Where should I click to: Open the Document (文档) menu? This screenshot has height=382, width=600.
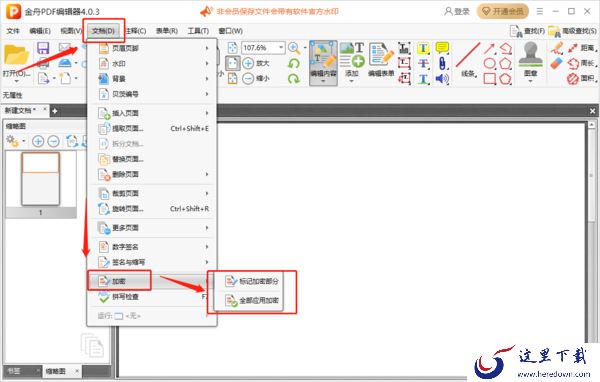103,31
